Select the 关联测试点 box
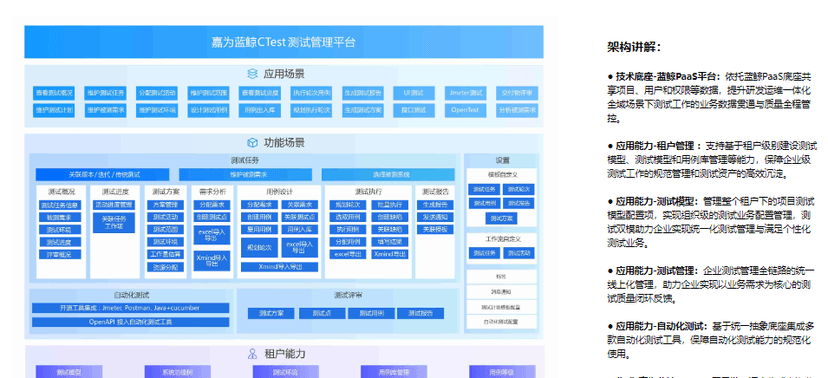Viewport: 828px width, 378px height. [299, 217]
